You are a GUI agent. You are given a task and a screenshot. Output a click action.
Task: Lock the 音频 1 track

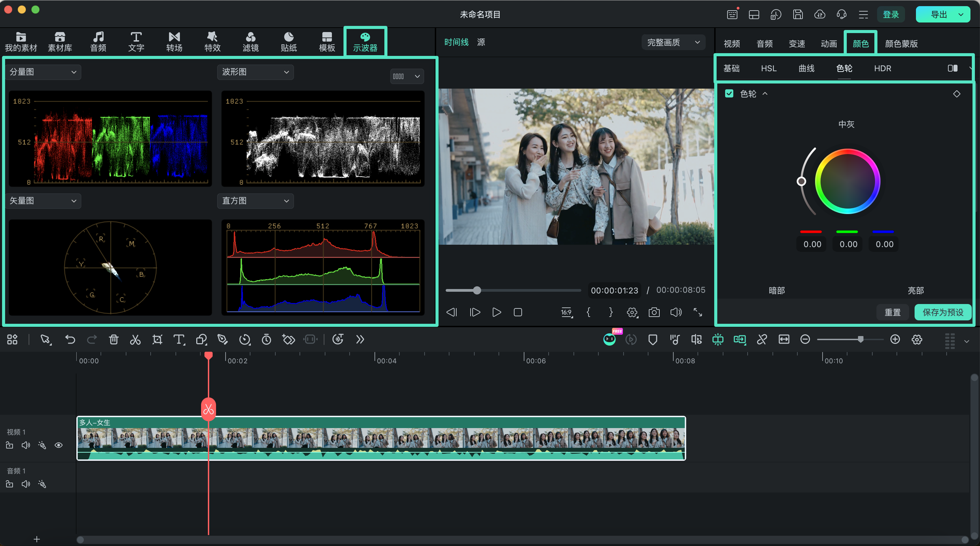[x=10, y=484]
